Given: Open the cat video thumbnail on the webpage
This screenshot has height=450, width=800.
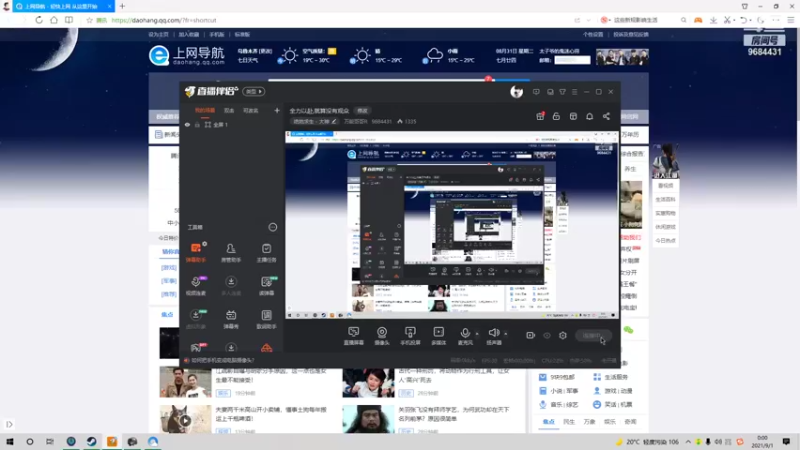Looking at the screenshot, I should [185, 419].
